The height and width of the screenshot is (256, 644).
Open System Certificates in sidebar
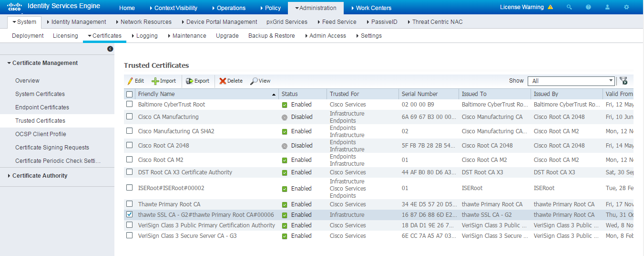[40, 94]
